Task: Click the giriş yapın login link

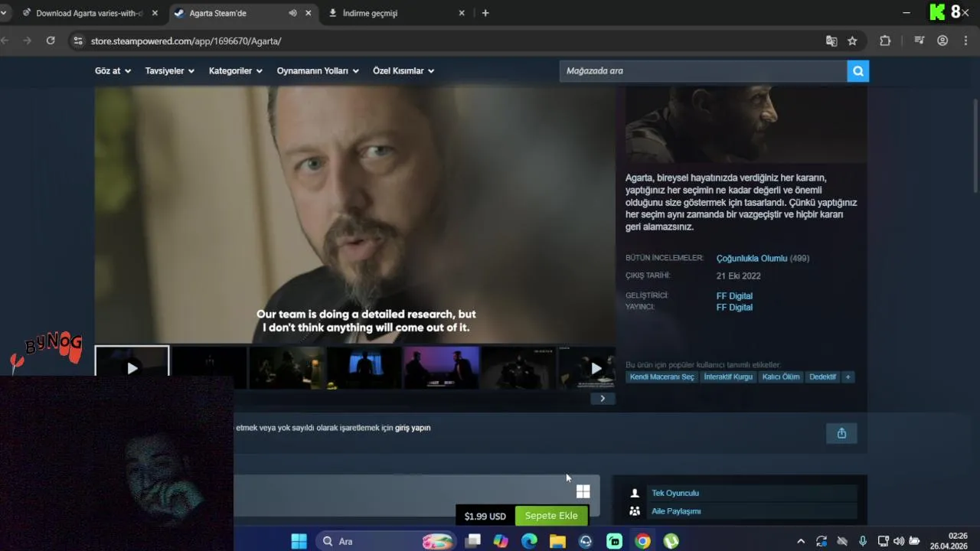Action: point(413,428)
